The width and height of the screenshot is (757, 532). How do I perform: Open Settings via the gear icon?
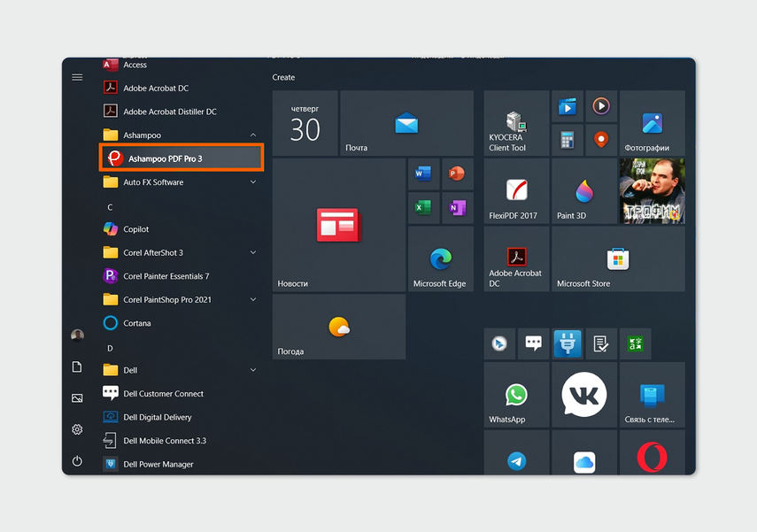[77, 429]
